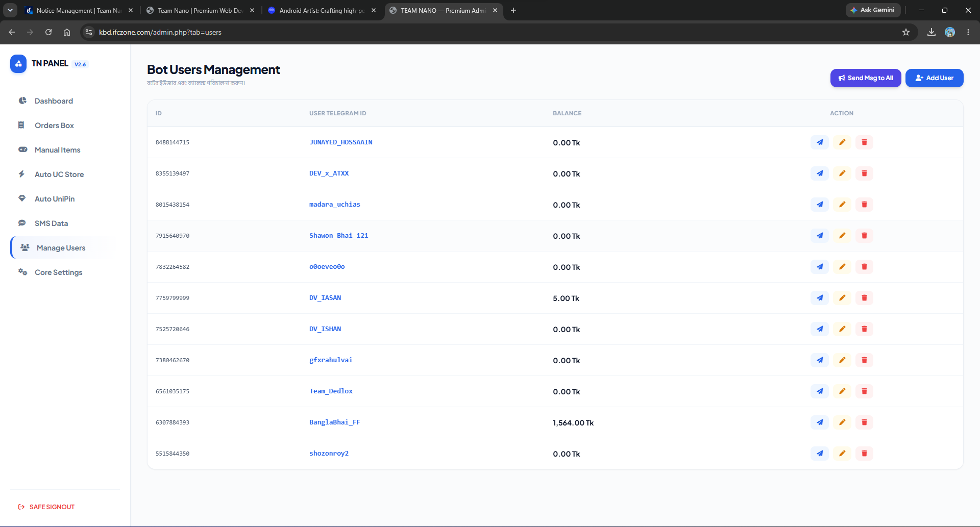Message madara_uchias using the send icon
The image size is (980, 527).
tap(820, 205)
